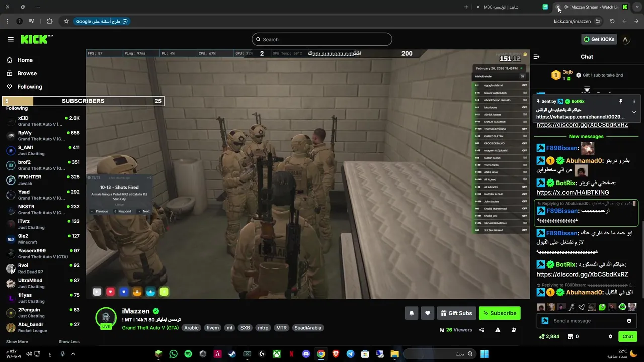Click the Windows taskbar search box

[439, 354]
